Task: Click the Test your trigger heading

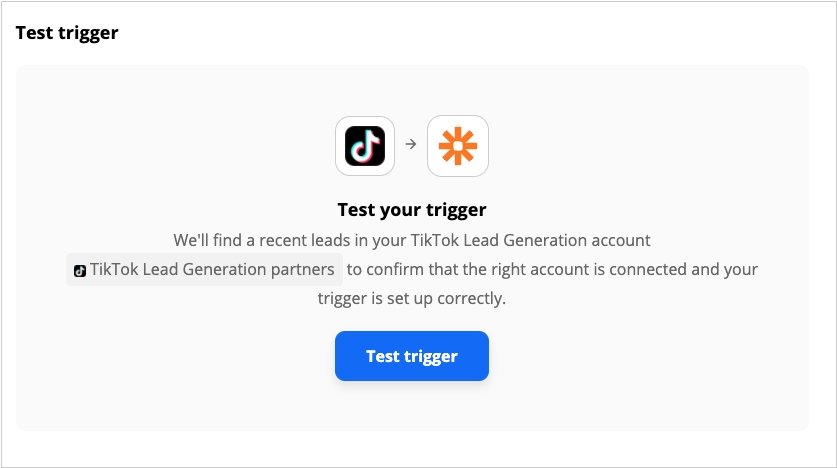Action: (412, 210)
